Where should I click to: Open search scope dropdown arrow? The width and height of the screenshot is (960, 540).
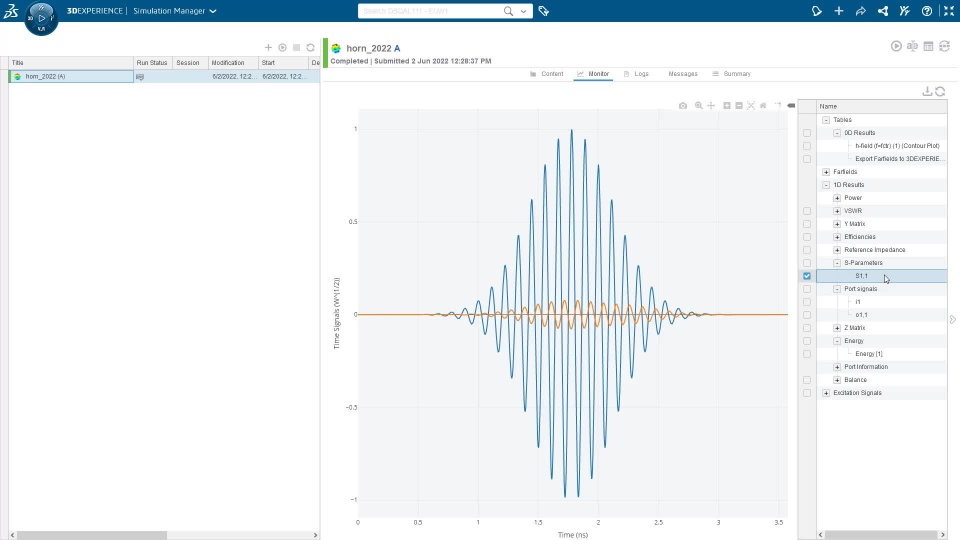tap(523, 11)
